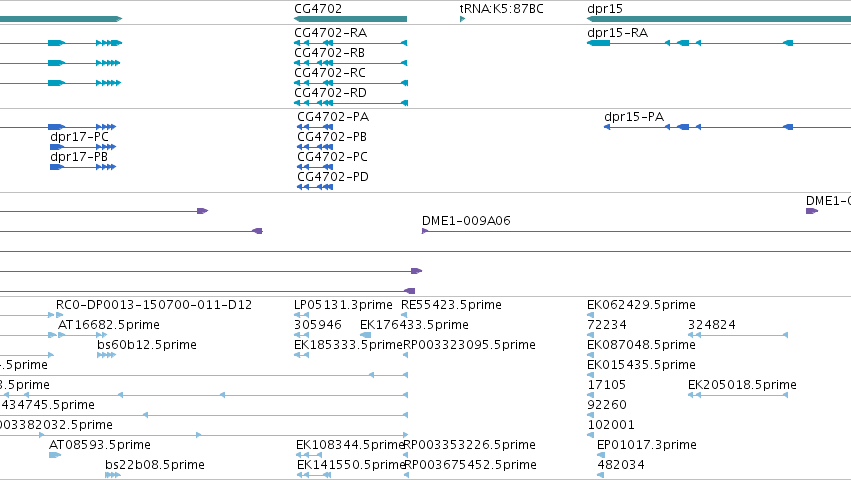Select the RP003675452.5prime EST label

pyautogui.click(x=471, y=465)
